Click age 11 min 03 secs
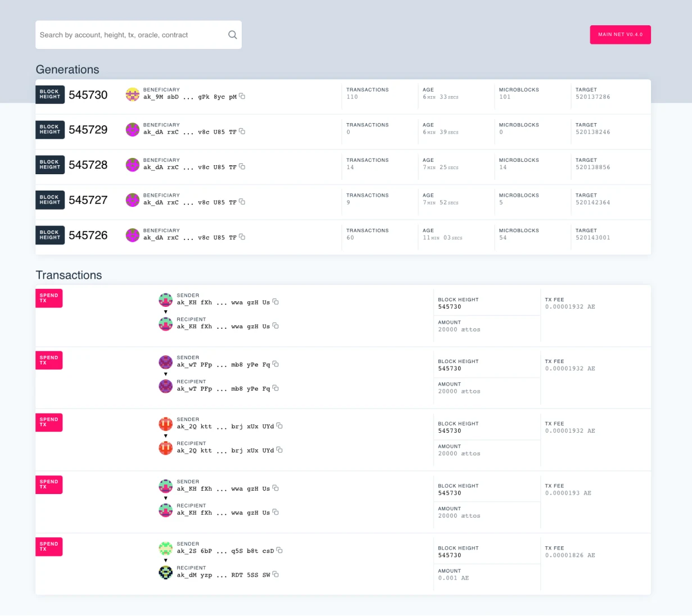 point(442,238)
